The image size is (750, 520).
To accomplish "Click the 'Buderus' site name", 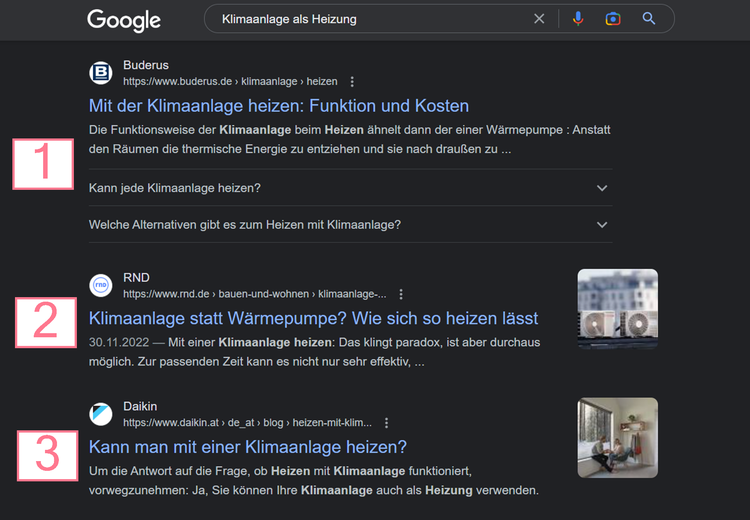I will [x=146, y=65].
